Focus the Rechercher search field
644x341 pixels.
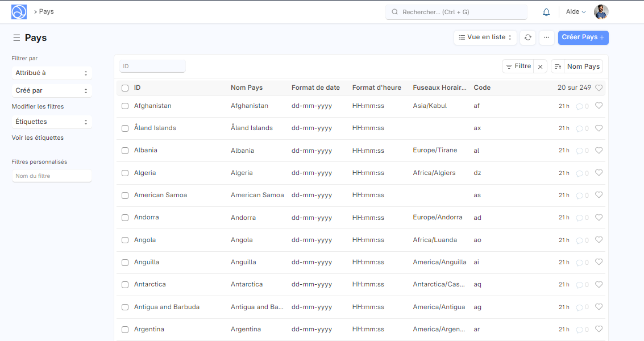[456, 12]
